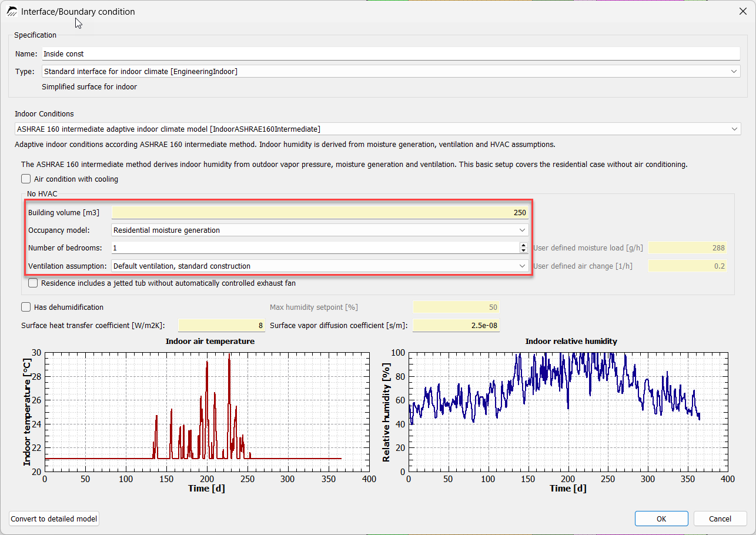Image resolution: width=756 pixels, height=535 pixels.
Task: Click the 'Specification' group label
Action: (35, 35)
